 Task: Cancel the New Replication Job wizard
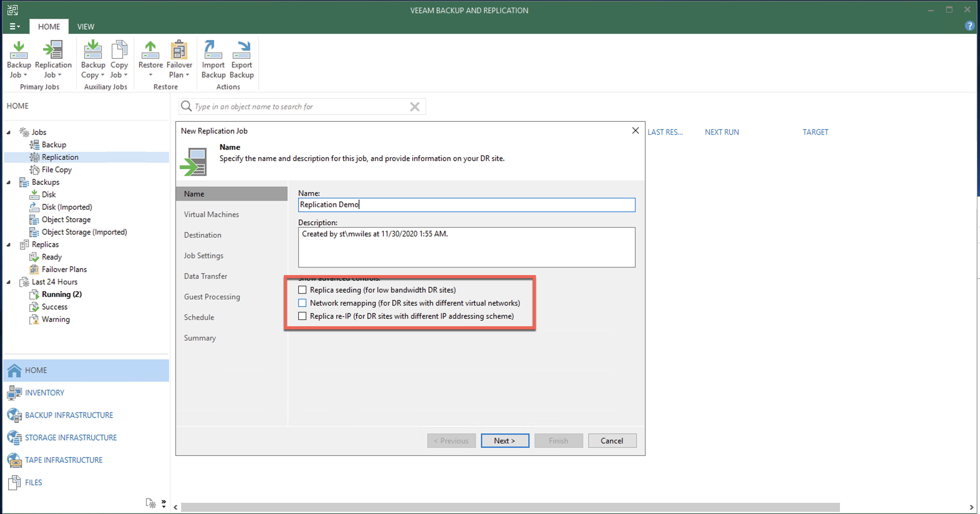click(x=612, y=441)
